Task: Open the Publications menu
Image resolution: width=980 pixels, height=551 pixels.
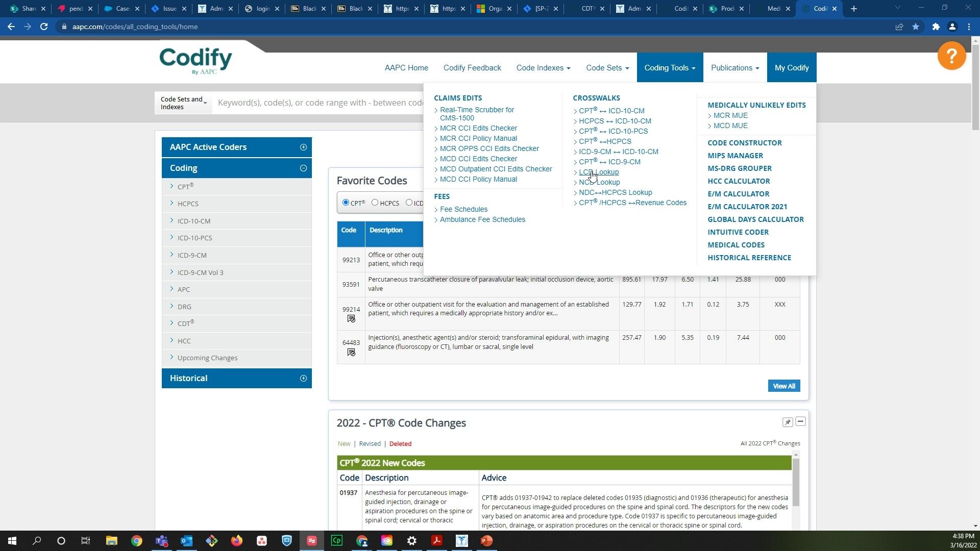Action: click(x=734, y=67)
